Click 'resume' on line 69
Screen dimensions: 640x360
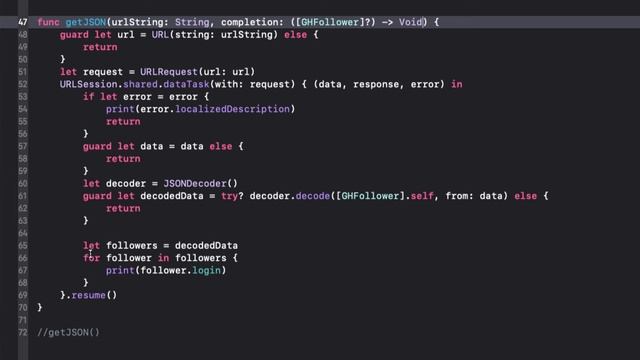click(x=89, y=296)
